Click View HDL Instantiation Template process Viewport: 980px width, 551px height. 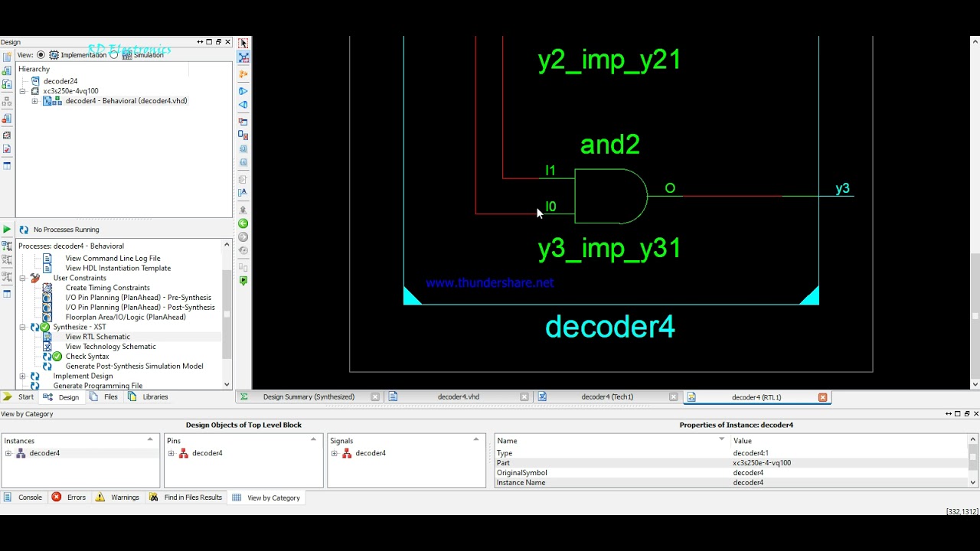(x=118, y=269)
